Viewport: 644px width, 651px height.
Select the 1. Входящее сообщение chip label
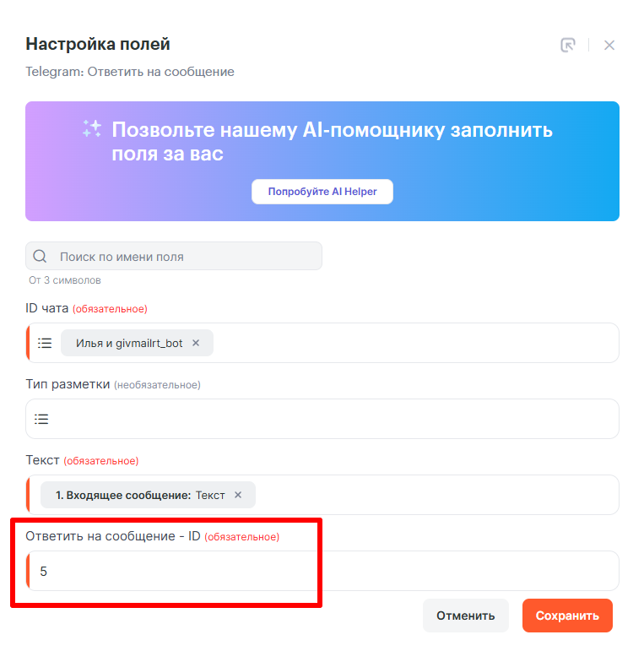coord(123,495)
